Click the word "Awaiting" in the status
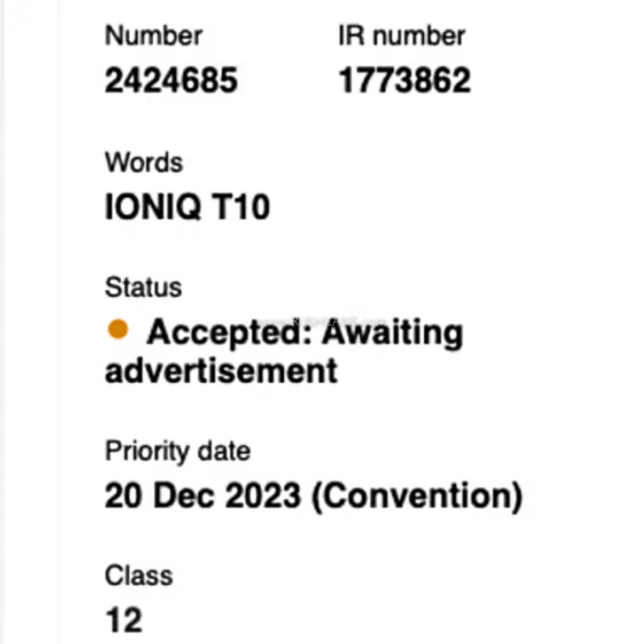Screen dimensions: 644x644 pos(391,331)
